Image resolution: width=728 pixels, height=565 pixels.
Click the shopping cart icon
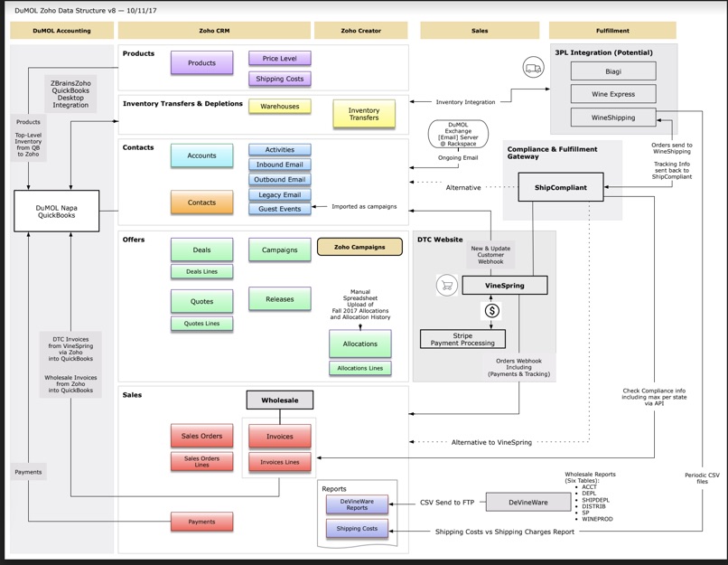pyautogui.click(x=445, y=286)
